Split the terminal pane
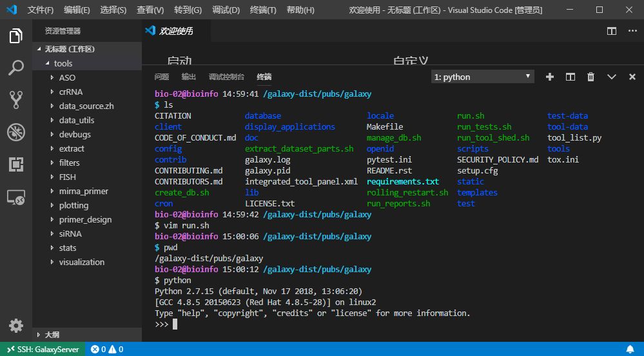Viewport: 644px width, 356px height. tap(570, 77)
